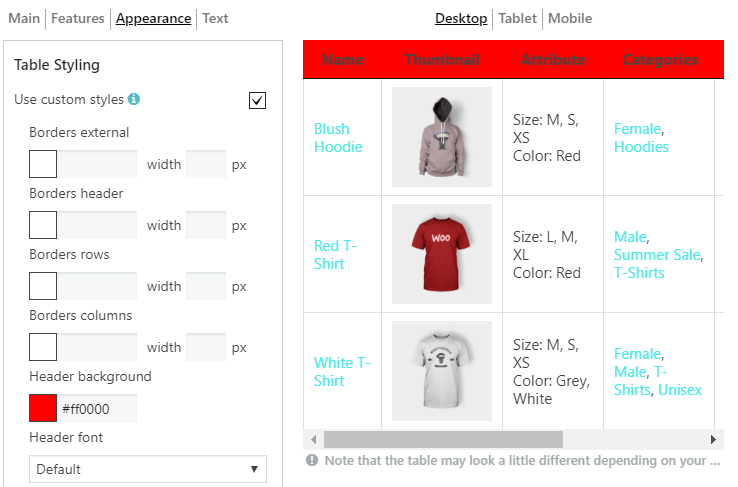Click the Unisex category link

click(x=680, y=390)
